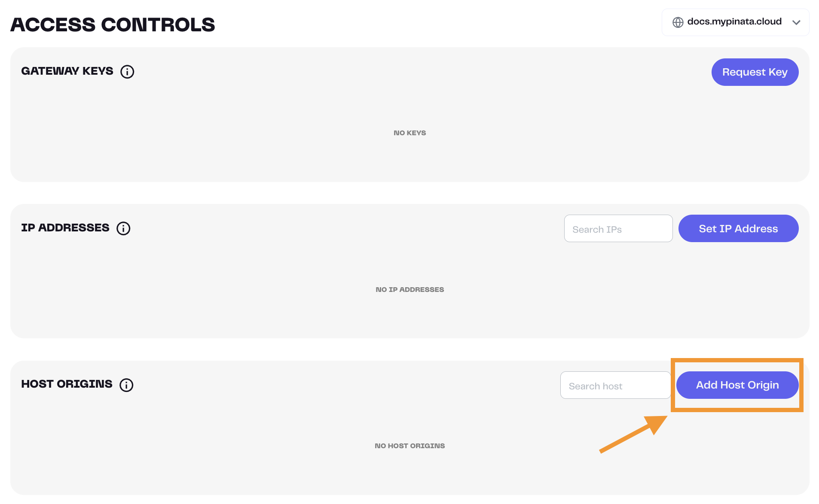This screenshot has width=819, height=504.
Task: Expand the gateway selector chevron arrow
Action: click(x=796, y=22)
